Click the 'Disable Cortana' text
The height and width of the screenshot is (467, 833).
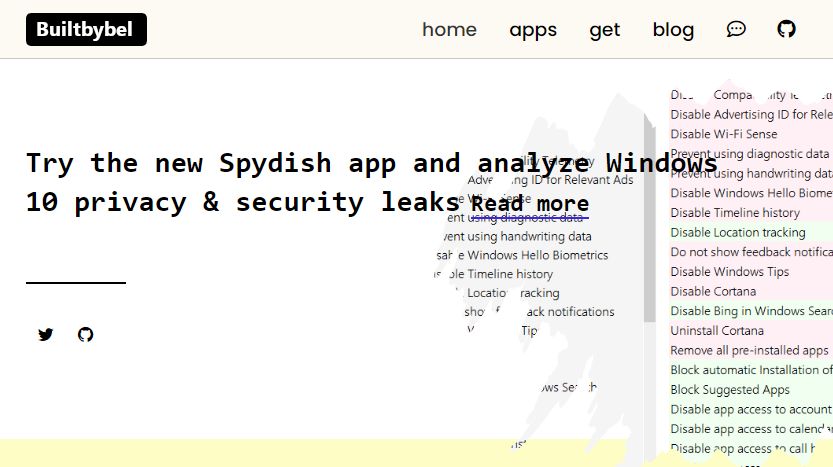tap(713, 291)
